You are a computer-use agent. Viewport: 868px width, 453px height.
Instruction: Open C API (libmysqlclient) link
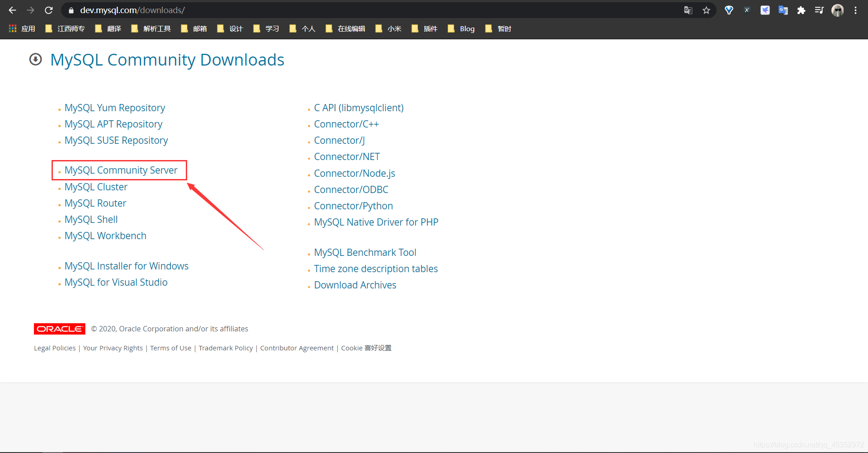pyautogui.click(x=359, y=108)
